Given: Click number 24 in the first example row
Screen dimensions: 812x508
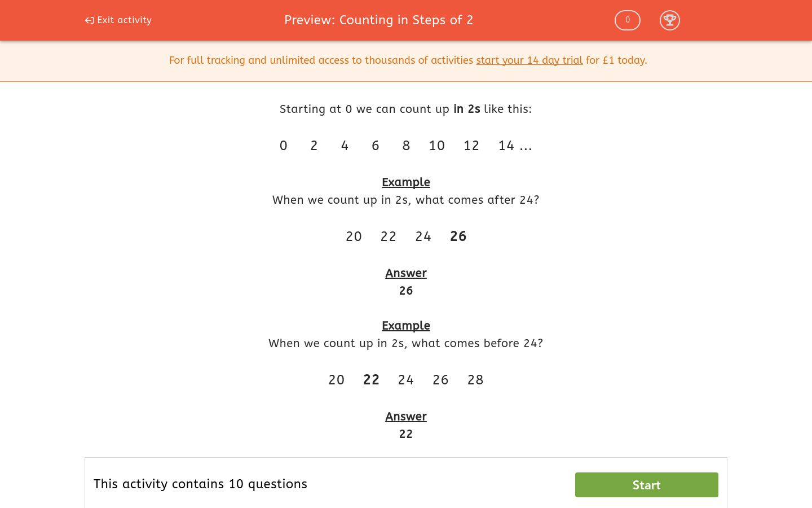Looking at the screenshot, I should tap(423, 236).
